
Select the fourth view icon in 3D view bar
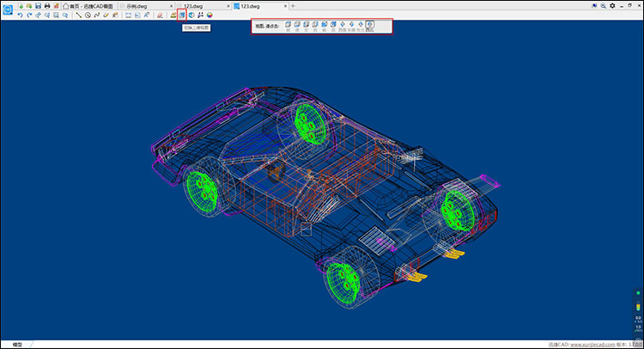(x=315, y=25)
